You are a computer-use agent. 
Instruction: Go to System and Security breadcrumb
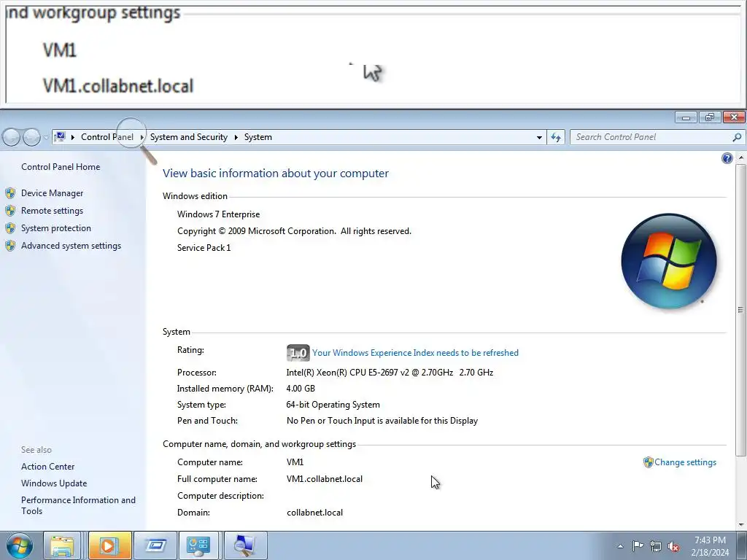point(189,137)
